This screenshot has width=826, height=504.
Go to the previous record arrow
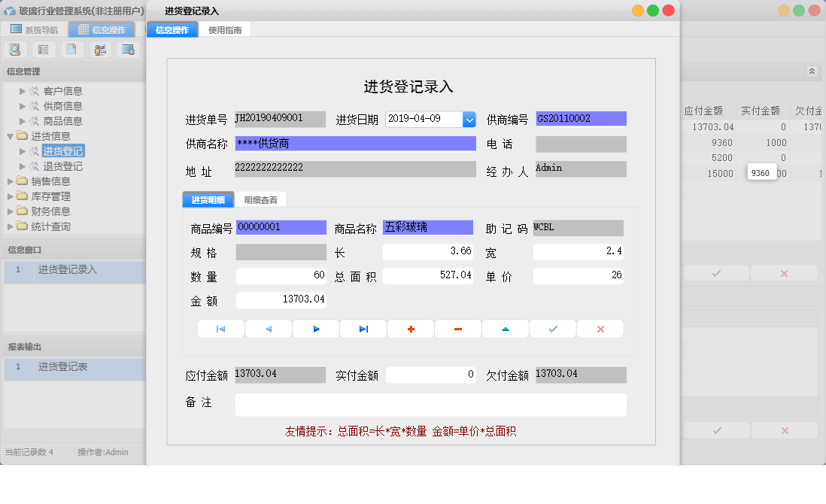[x=268, y=328]
